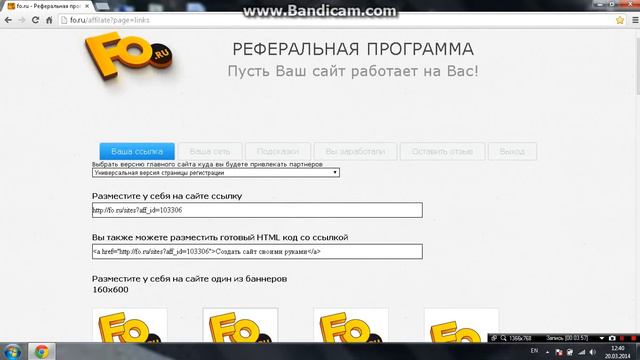Click the Chrome back arrow
This screenshot has width=640, height=360.
coord(8,20)
